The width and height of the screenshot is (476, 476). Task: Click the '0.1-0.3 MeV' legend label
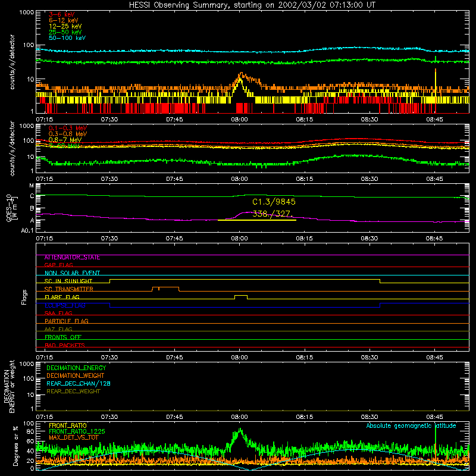(x=68, y=128)
